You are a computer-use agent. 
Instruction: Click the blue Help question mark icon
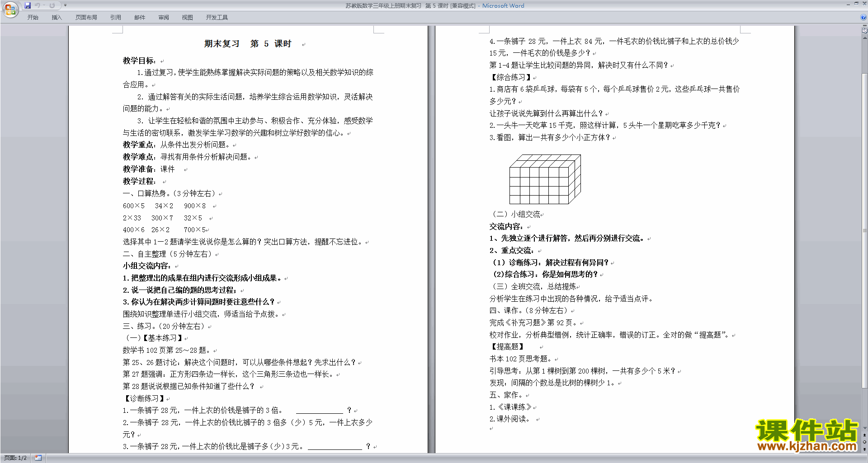click(x=863, y=17)
